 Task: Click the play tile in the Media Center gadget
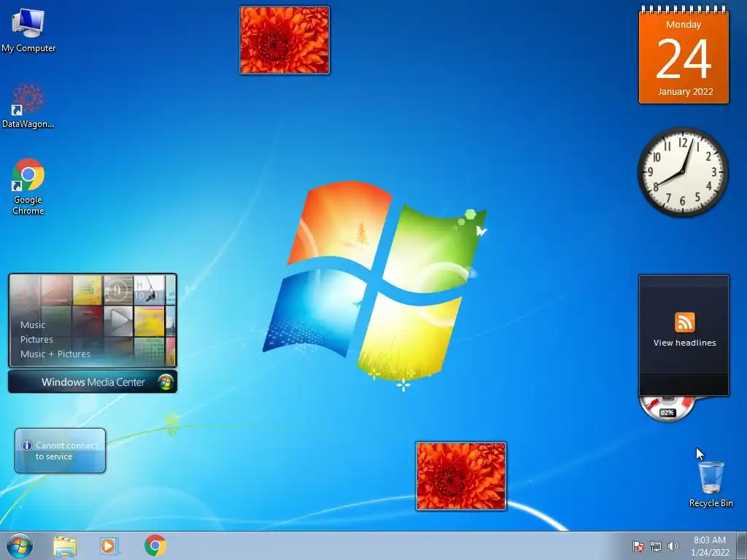118,321
